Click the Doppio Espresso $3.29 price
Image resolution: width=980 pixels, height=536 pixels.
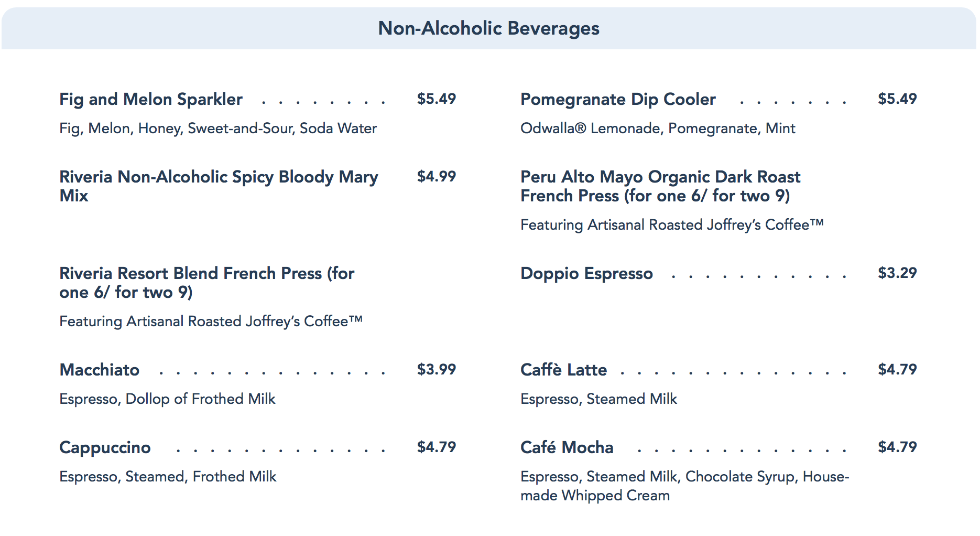click(x=897, y=273)
